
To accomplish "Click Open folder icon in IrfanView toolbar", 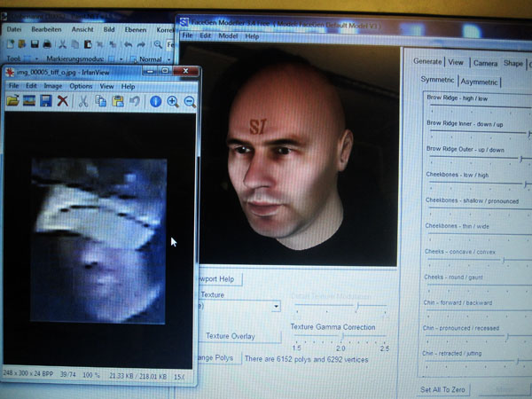I will tap(12, 101).
